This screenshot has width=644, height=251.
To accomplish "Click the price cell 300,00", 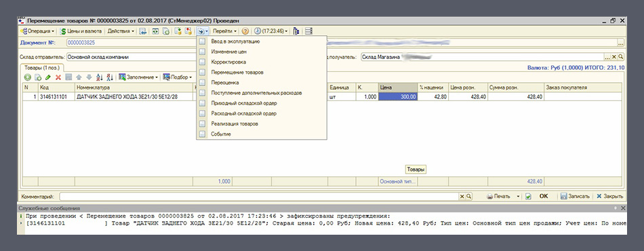I will click(x=397, y=96).
